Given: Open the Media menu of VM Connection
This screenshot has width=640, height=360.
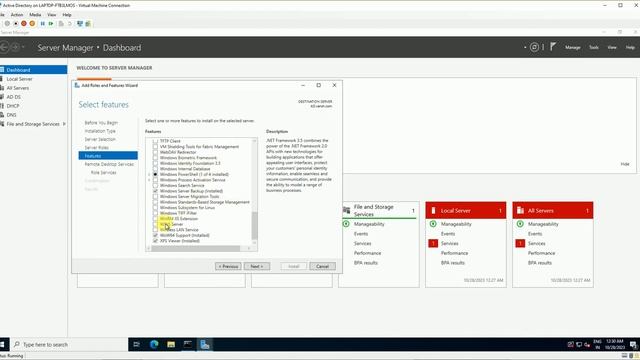Looking at the screenshot, I should pos(35,15).
